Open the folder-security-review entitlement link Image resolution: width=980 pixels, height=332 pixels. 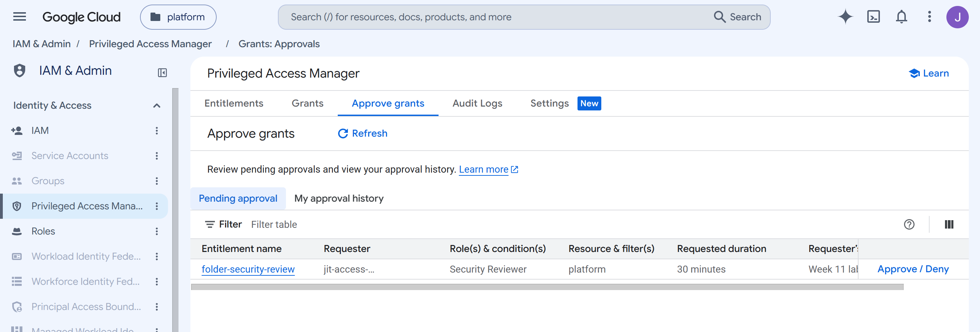coord(248,269)
